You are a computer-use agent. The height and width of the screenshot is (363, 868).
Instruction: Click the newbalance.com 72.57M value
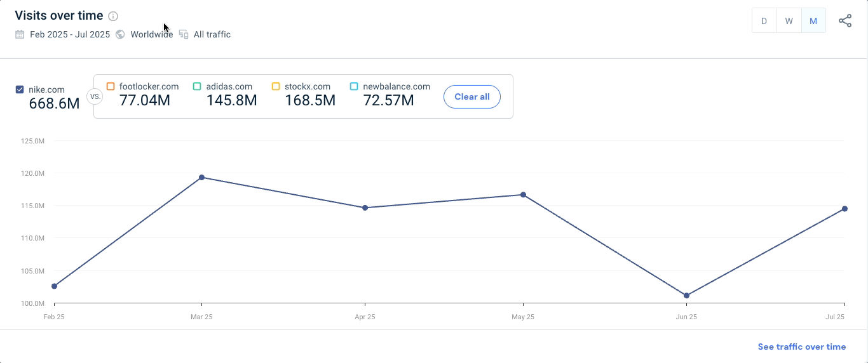(388, 100)
